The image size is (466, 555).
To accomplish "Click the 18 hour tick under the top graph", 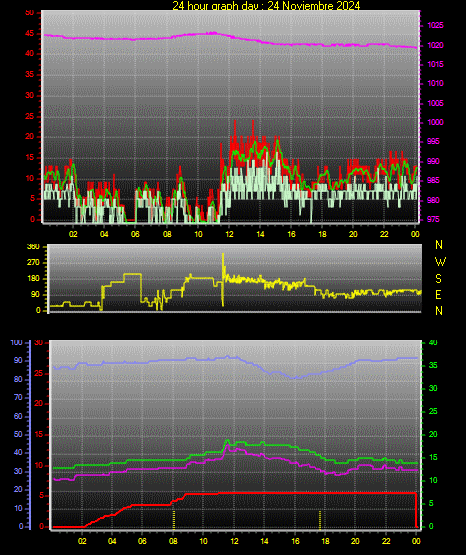I will point(322,234).
